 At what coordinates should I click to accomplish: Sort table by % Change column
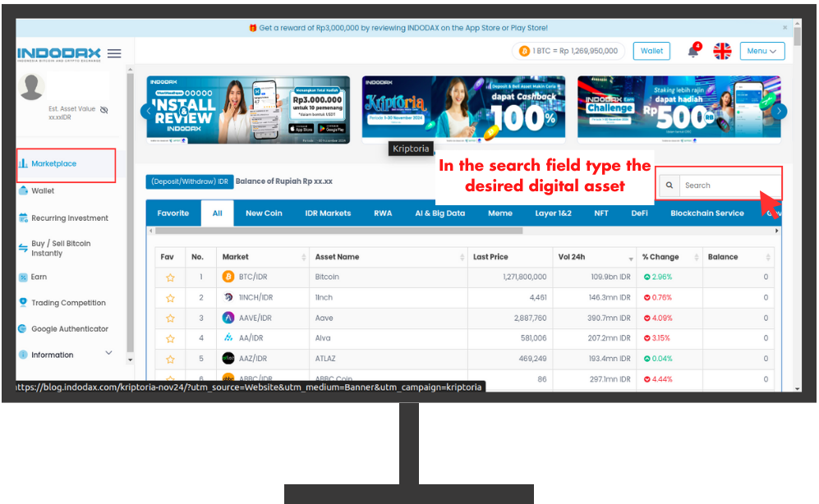[x=697, y=257]
